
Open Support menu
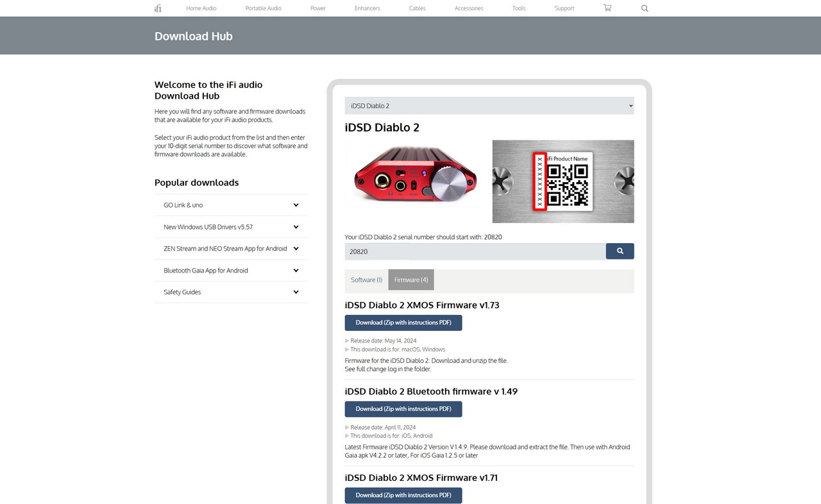564,8
